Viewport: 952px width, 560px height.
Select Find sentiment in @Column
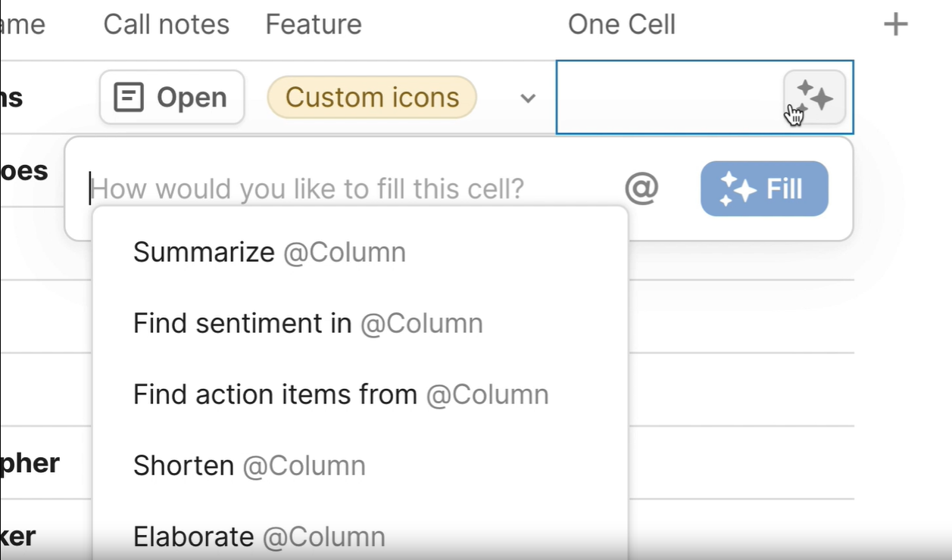[x=307, y=324]
